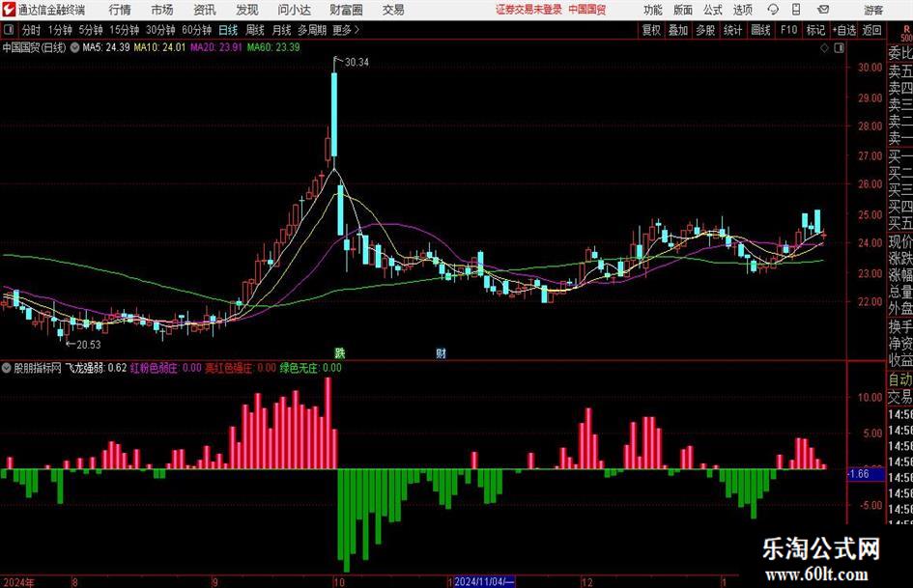Open the 财富圈 menu

click(x=346, y=10)
